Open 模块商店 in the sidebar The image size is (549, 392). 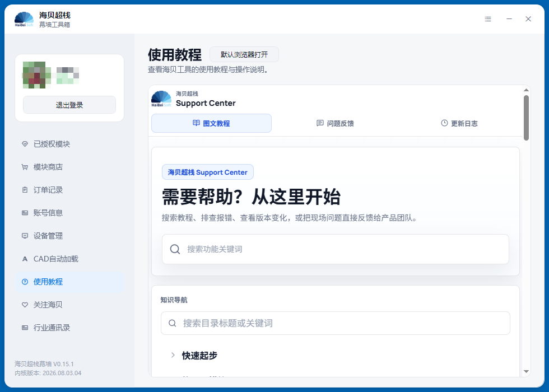[x=69, y=167]
